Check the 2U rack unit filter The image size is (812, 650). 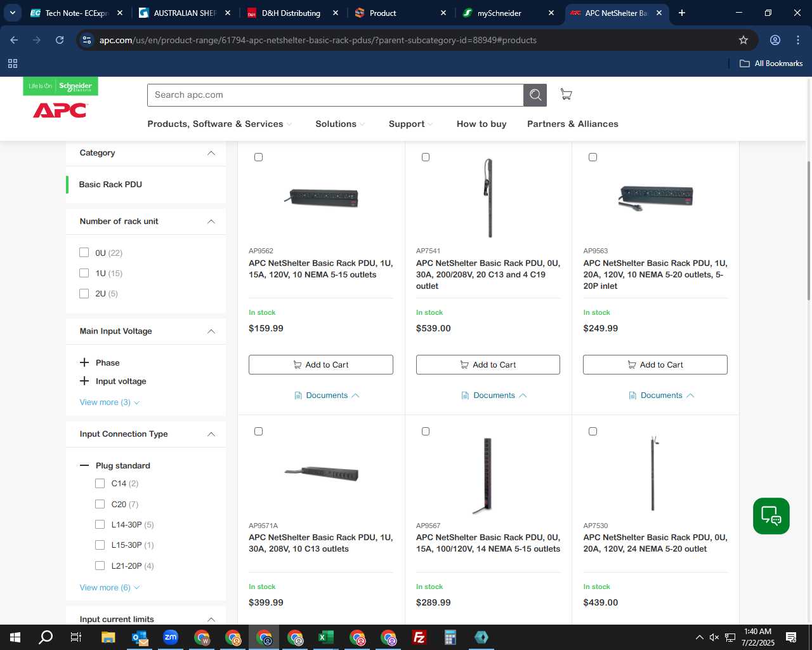click(x=84, y=293)
